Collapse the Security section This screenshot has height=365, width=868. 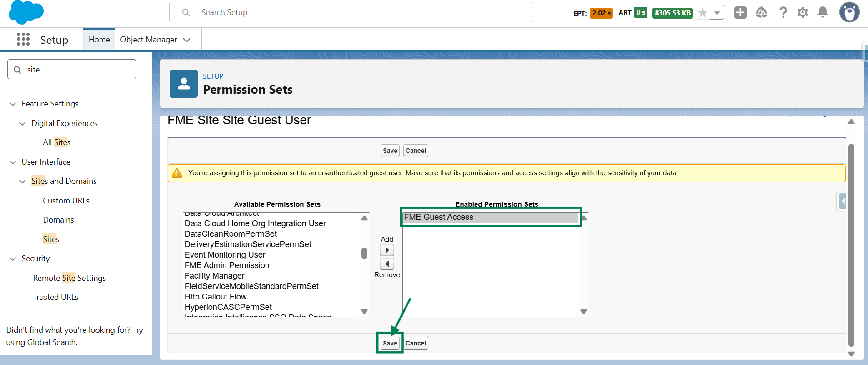point(13,259)
